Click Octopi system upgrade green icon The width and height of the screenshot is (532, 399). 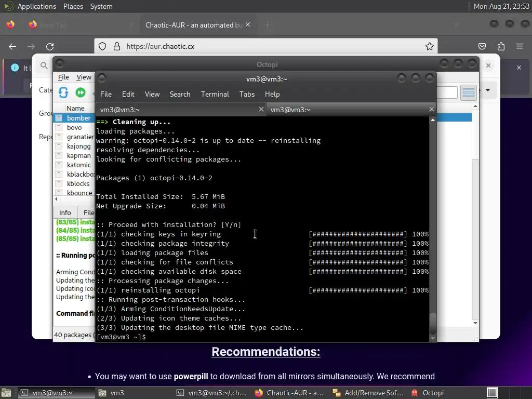pyautogui.click(x=81, y=92)
